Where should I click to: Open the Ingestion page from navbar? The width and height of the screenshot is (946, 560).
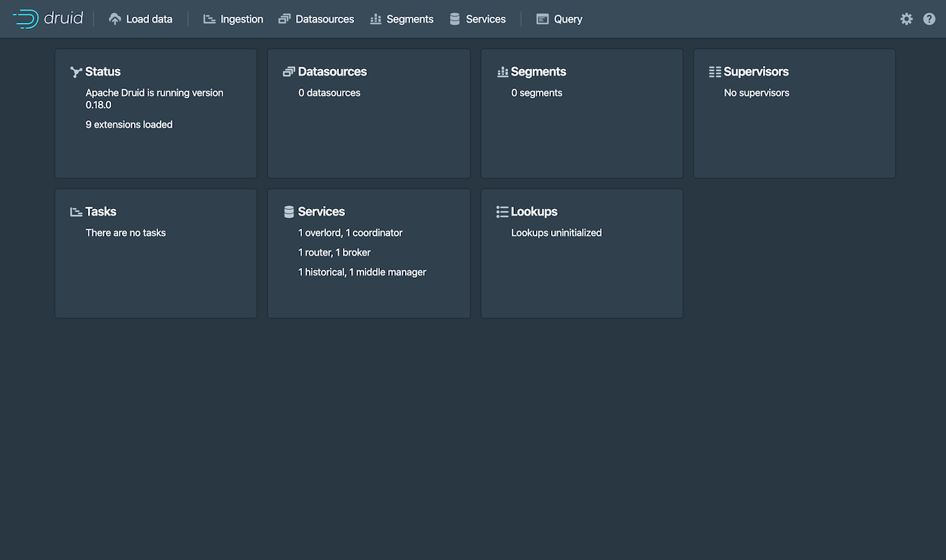click(x=233, y=19)
